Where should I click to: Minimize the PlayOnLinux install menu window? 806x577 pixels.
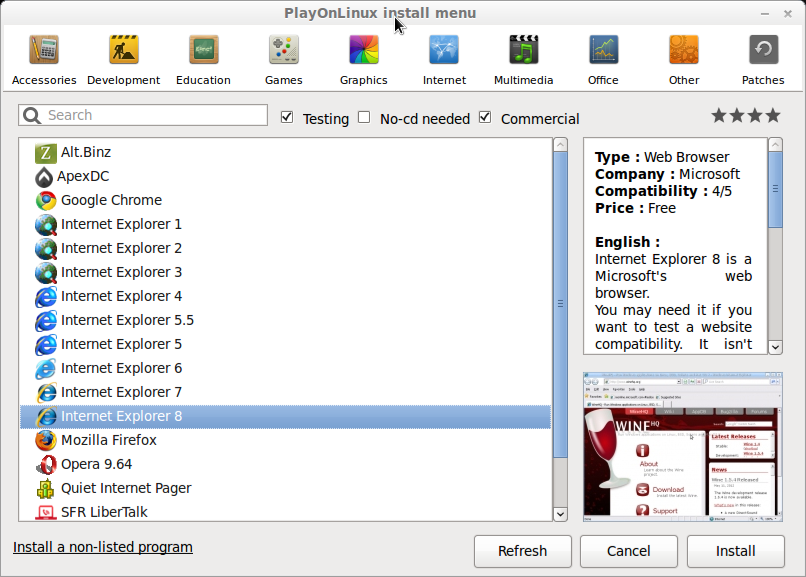pos(765,14)
